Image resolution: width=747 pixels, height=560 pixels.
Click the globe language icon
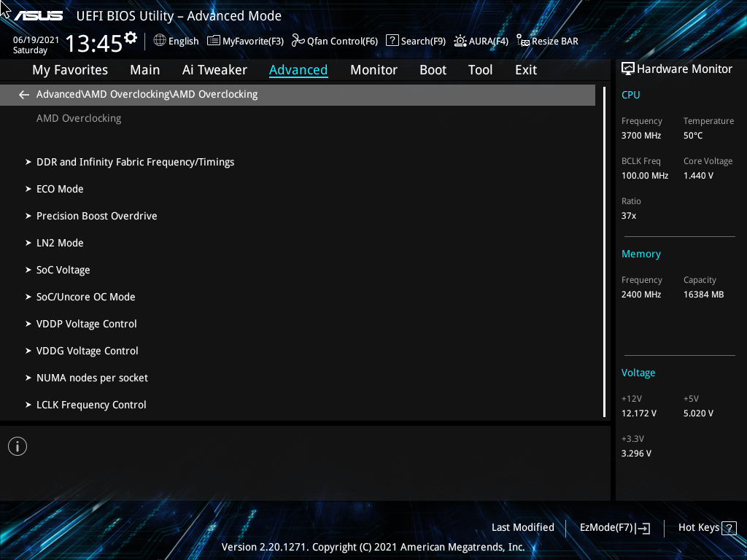(160, 41)
